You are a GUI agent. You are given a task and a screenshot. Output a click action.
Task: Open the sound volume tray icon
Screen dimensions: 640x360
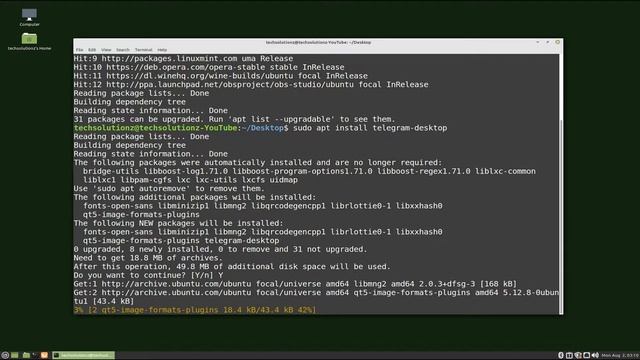(x=595, y=355)
